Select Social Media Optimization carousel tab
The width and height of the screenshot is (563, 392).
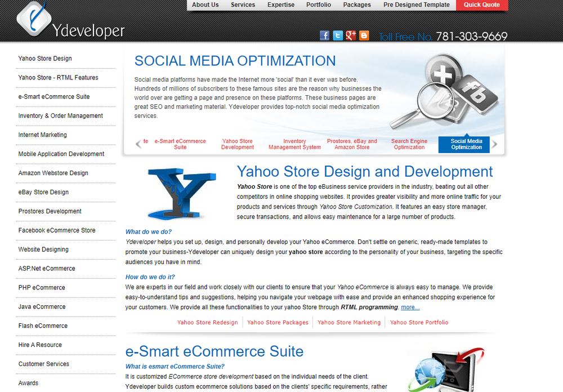(464, 144)
